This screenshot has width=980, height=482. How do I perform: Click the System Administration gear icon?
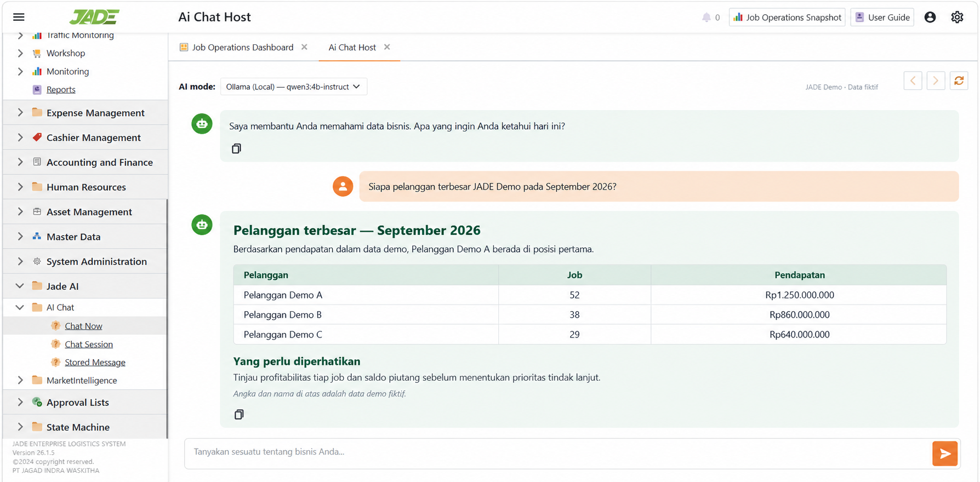[x=37, y=261]
